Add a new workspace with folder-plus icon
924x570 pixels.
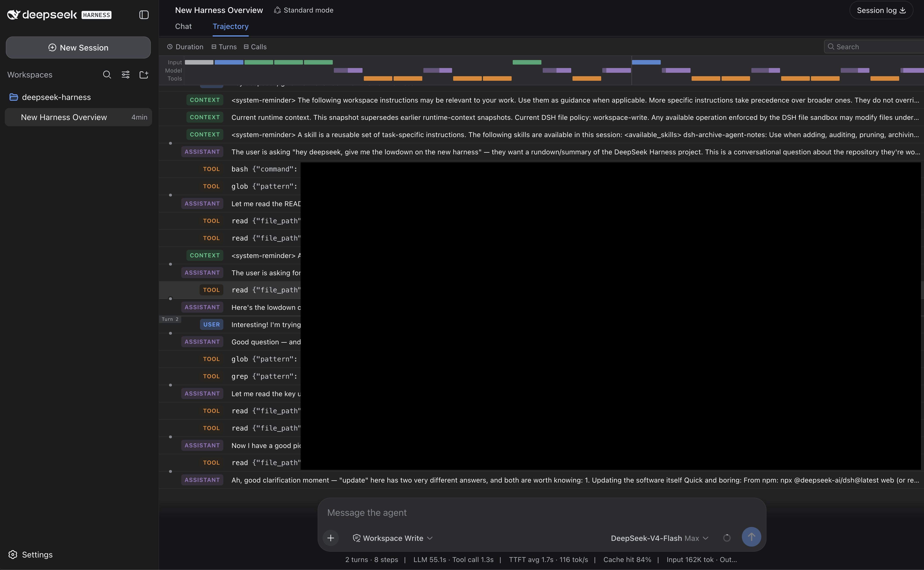tap(144, 75)
